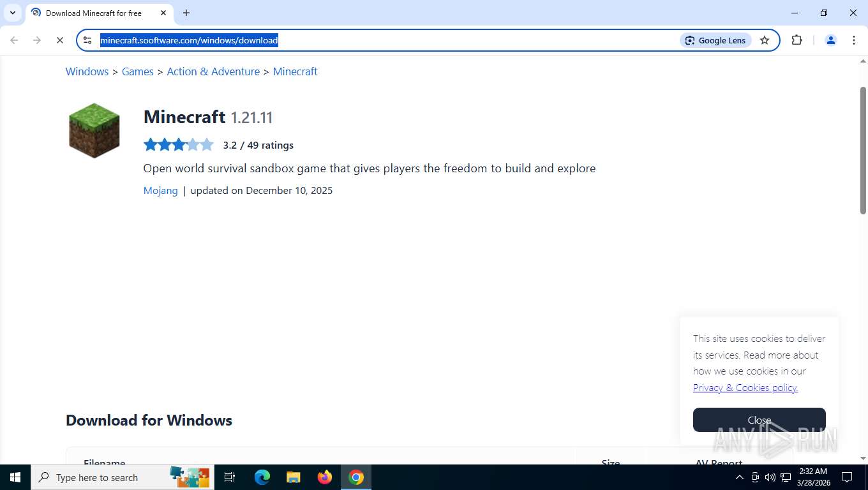
Task: View site information icon in address bar
Action: (88, 40)
